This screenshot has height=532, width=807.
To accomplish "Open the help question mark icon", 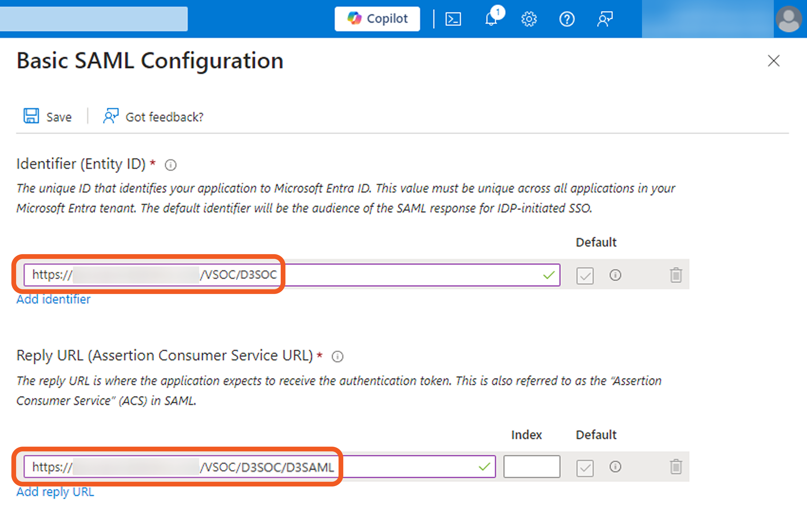I will pyautogui.click(x=567, y=19).
